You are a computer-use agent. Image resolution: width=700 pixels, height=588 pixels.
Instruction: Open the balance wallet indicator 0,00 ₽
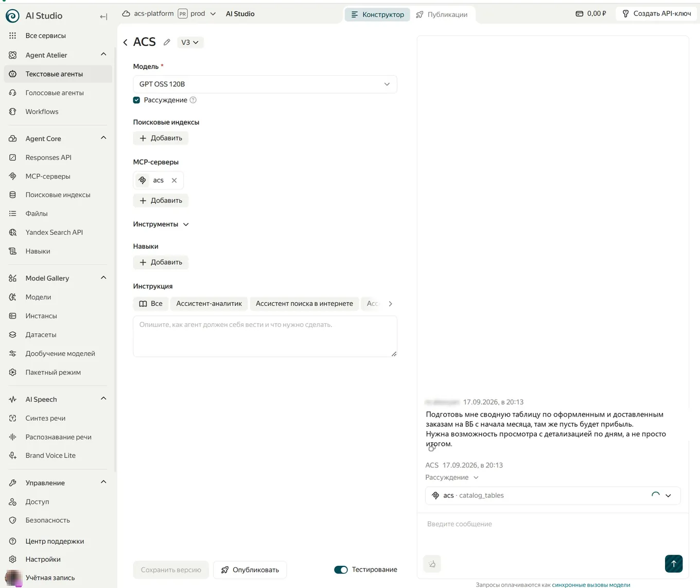(x=591, y=13)
